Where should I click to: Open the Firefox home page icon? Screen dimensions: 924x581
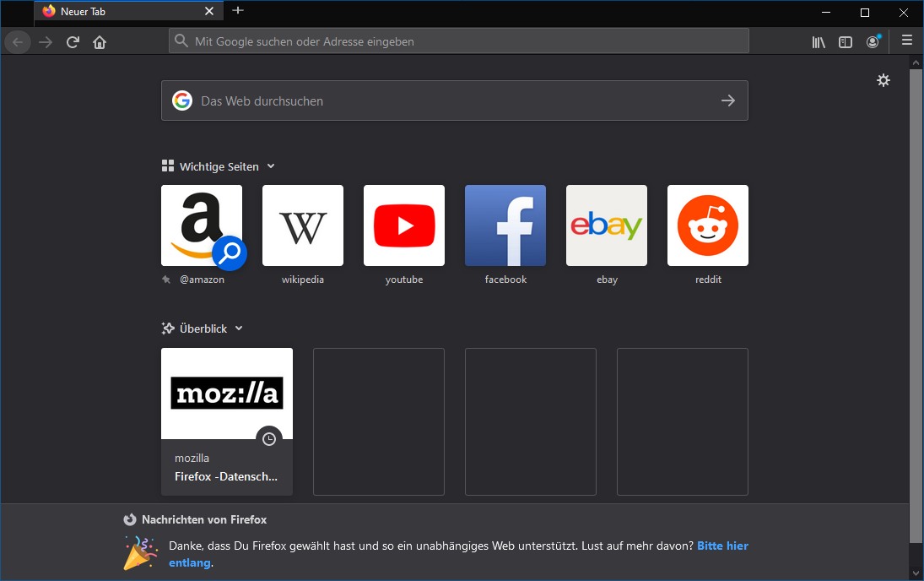100,42
